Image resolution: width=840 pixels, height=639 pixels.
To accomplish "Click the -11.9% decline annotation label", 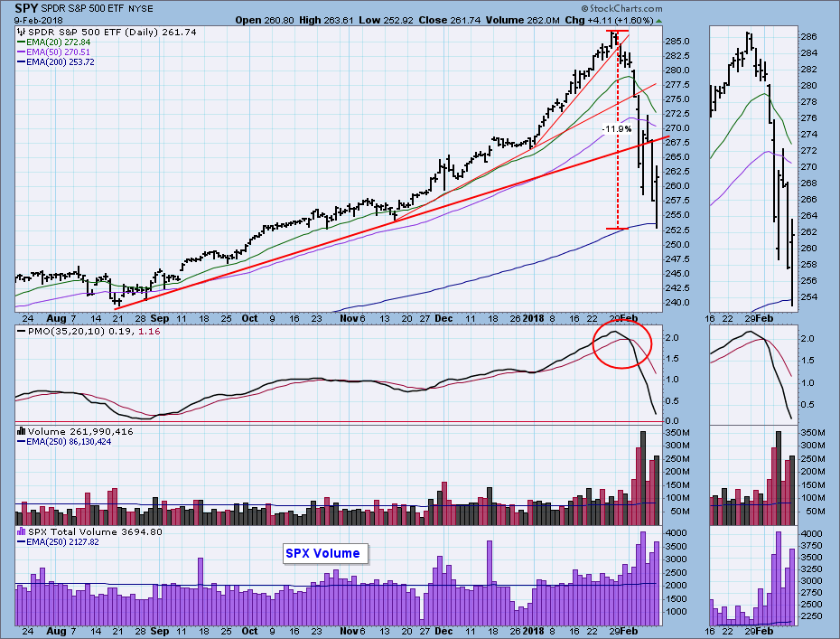I will click(617, 128).
